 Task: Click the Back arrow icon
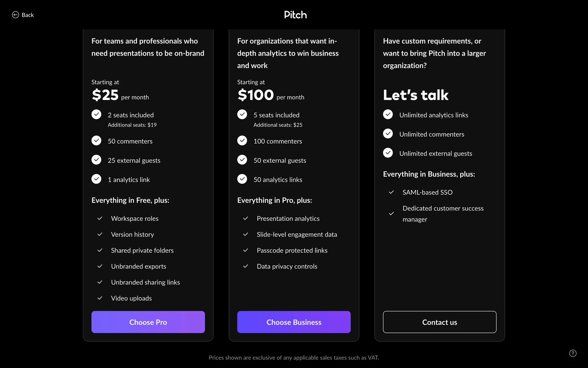[x=15, y=15]
